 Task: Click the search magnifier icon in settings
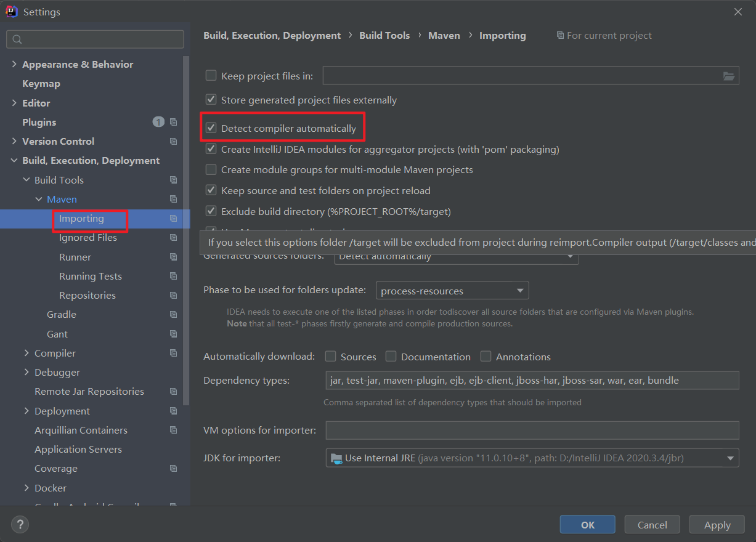coord(17,39)
